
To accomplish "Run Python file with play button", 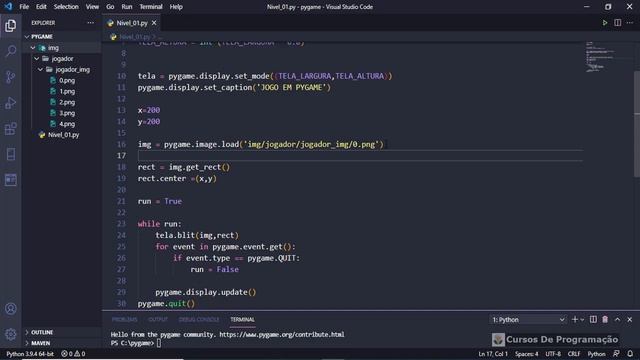I will 604,23.
